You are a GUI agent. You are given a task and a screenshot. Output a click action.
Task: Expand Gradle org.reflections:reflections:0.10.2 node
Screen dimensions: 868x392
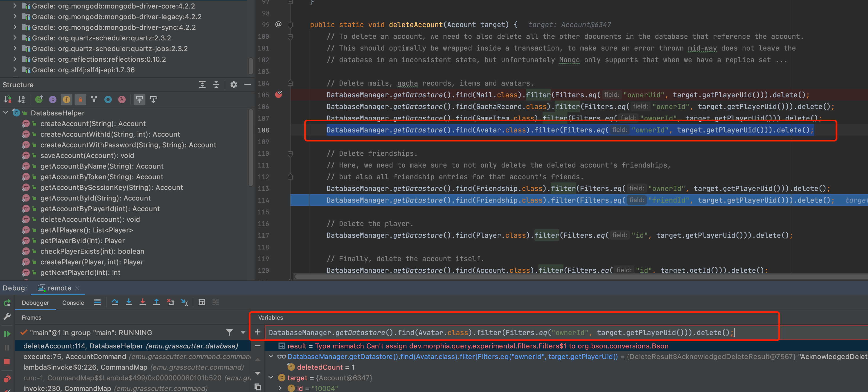coord(15,59)
